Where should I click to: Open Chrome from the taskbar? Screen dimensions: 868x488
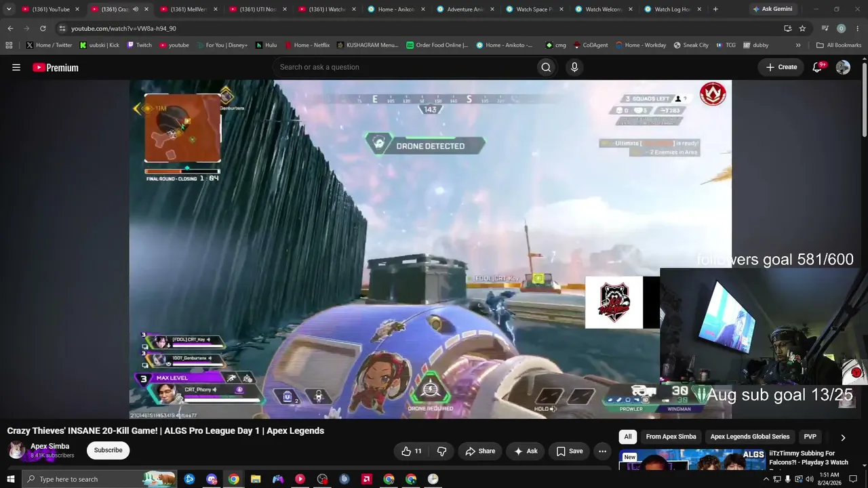click(233, 479)
